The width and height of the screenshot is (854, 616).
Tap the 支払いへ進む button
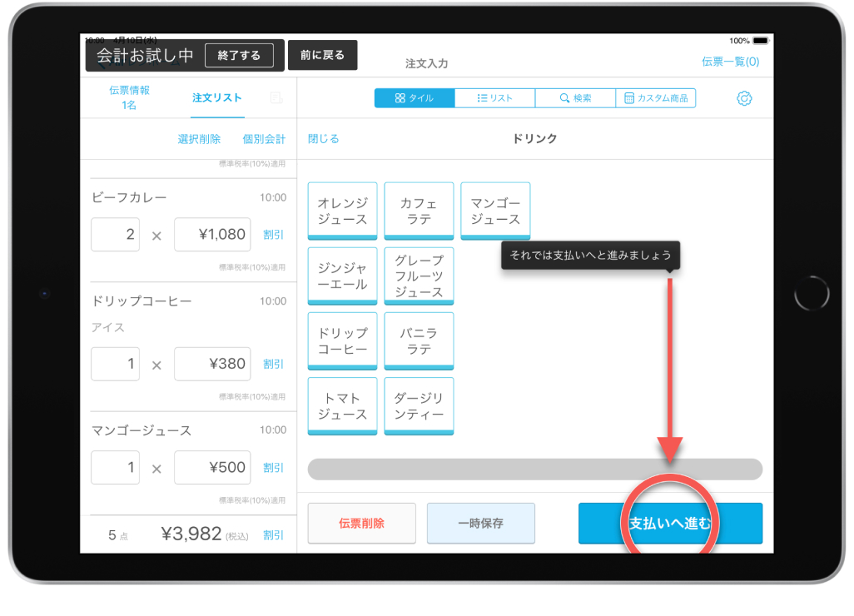tap(670, 524)
